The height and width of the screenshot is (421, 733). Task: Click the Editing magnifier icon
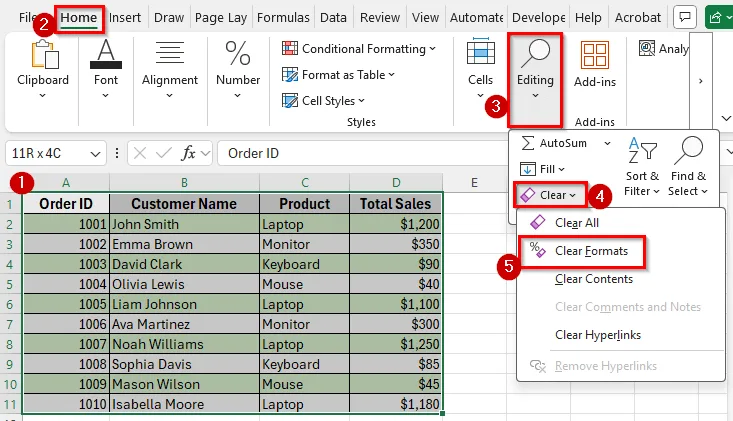[x=535, y=53]
